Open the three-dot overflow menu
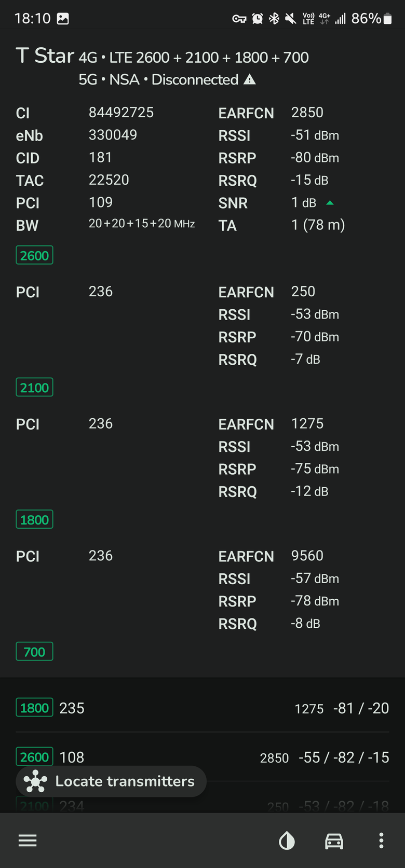The image size is (405, 868). pos(381,841)
